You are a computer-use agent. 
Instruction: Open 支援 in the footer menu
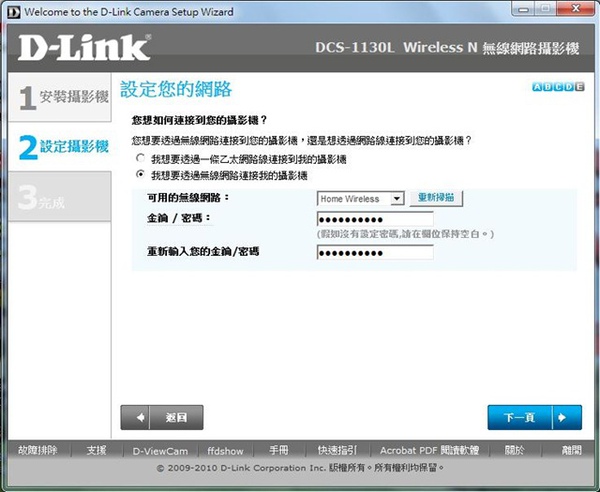pyautogui.click(x=96, y=450)
